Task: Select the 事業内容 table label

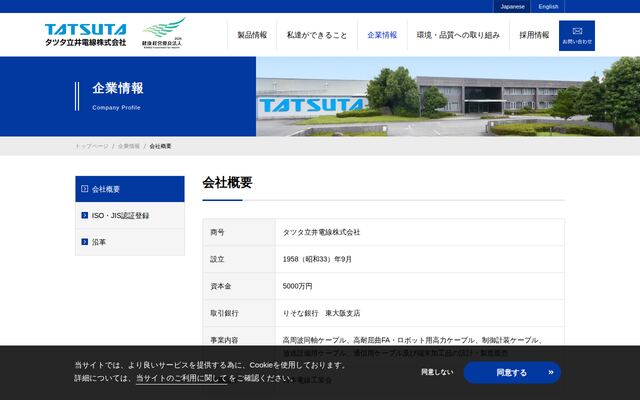Action: (224, 340)
